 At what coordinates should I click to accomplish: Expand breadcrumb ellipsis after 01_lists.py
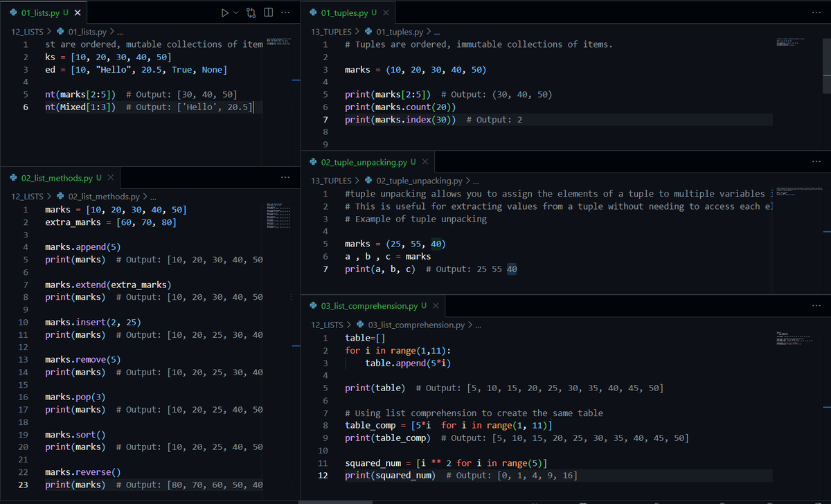pos(121,32)
